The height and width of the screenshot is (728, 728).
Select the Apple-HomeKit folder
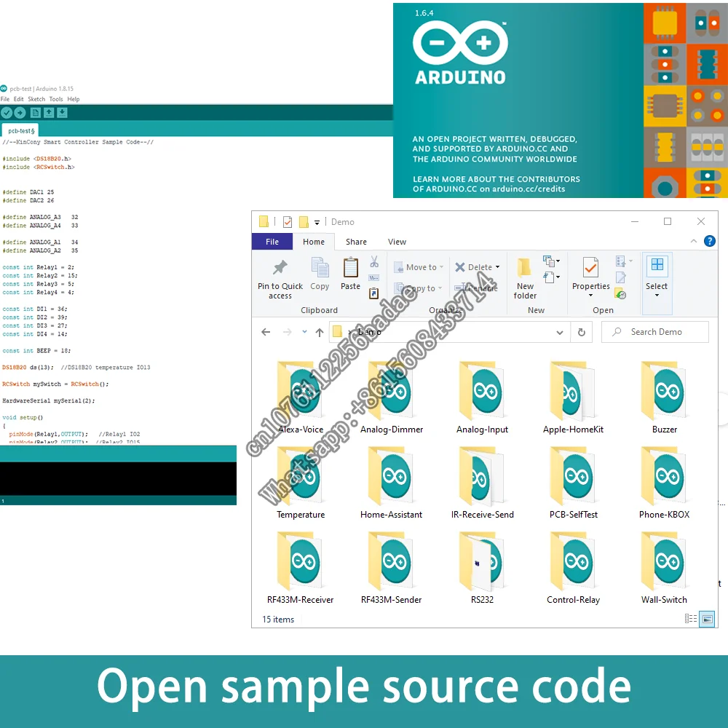(574, 398)
